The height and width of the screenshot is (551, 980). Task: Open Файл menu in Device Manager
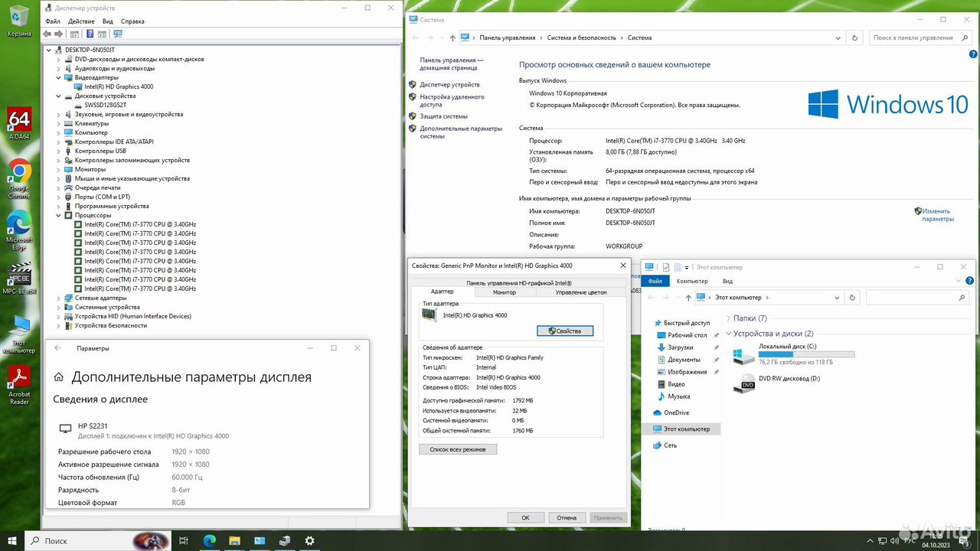(x=52, y=21)
